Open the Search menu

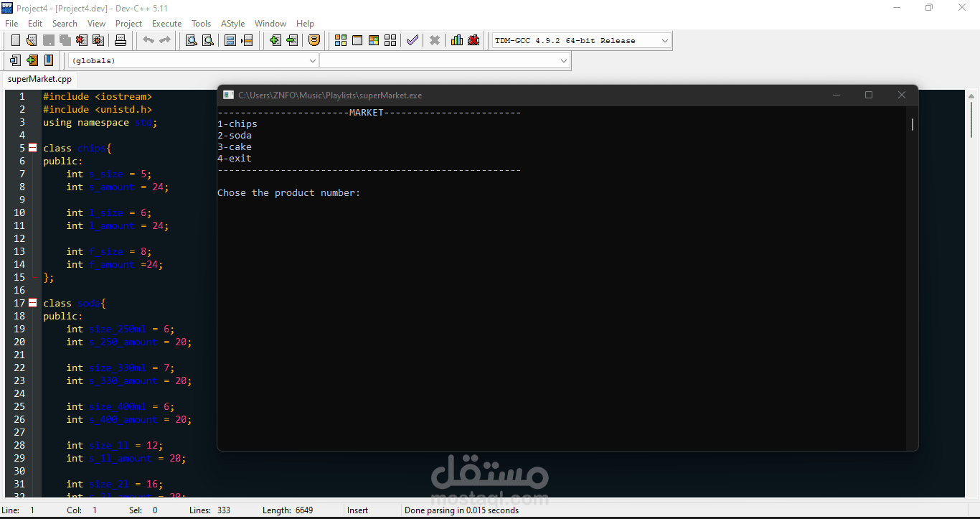(x=65, y=24)
